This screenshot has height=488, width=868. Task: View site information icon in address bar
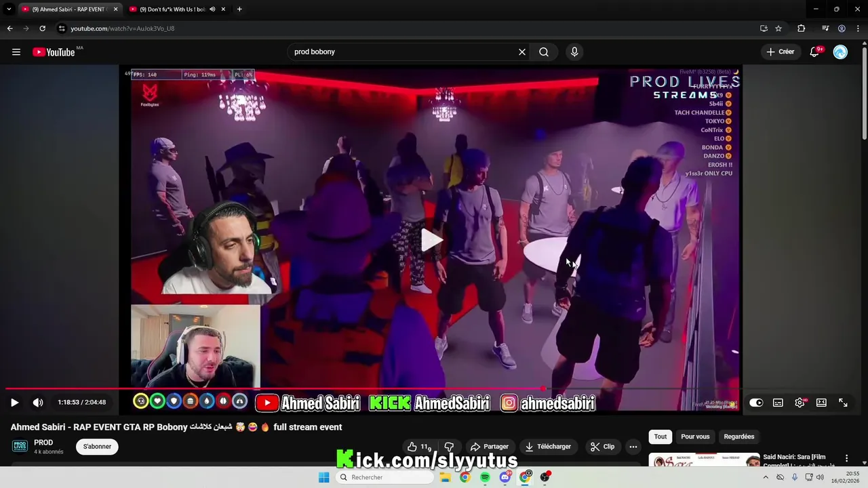point(62,28)
